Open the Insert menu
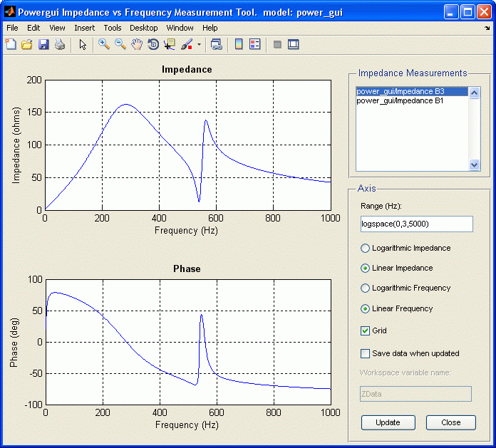The image size is (496, 448). 85,28
